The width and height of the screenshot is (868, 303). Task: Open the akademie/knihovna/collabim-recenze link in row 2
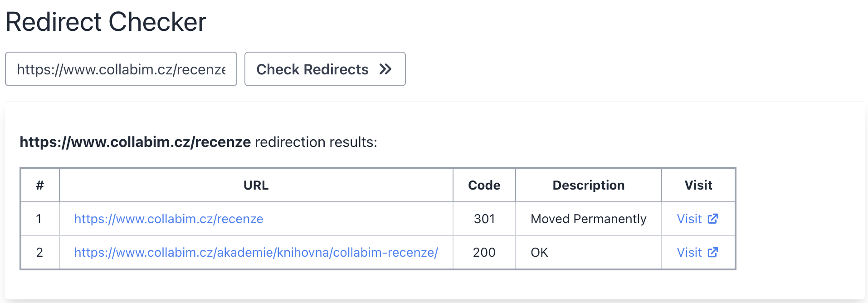(x=256, y=252)
